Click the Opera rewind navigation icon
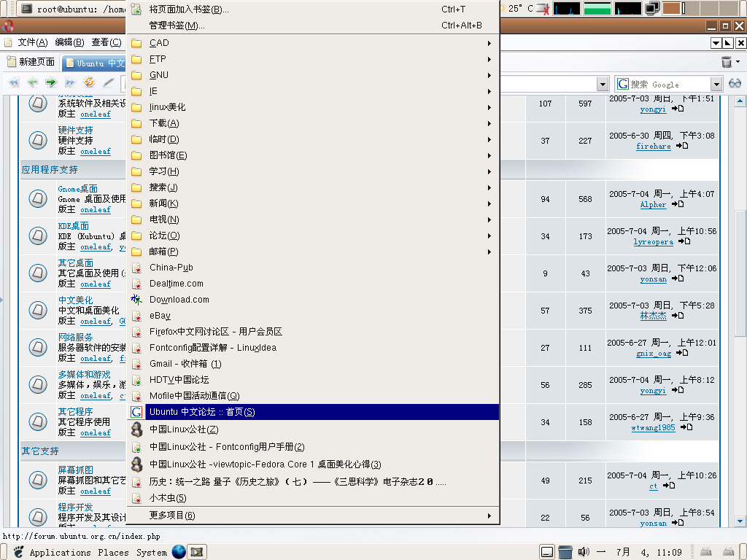The image size is (747, 560). tap(13, 82)
